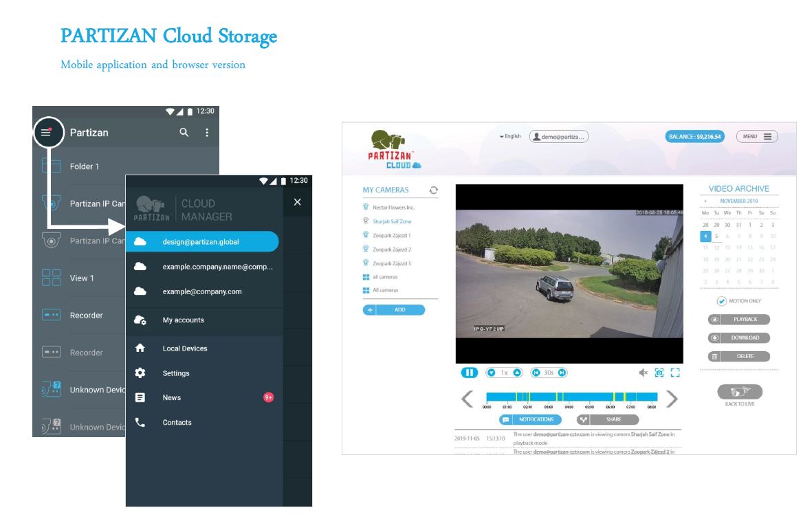Open My accounts in the drawer
Image resolution: width=803 pixels, height=532 pixels.
pos(203,320)
